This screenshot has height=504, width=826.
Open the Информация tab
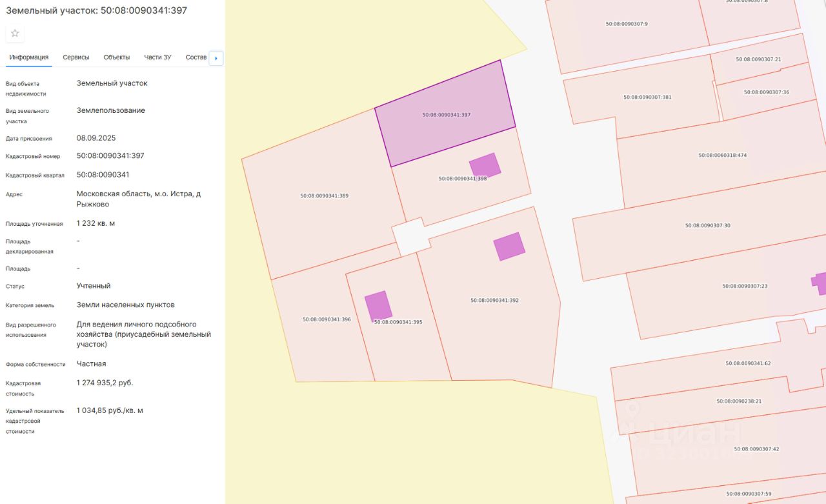pyautogui.click(x=29, y=57)
